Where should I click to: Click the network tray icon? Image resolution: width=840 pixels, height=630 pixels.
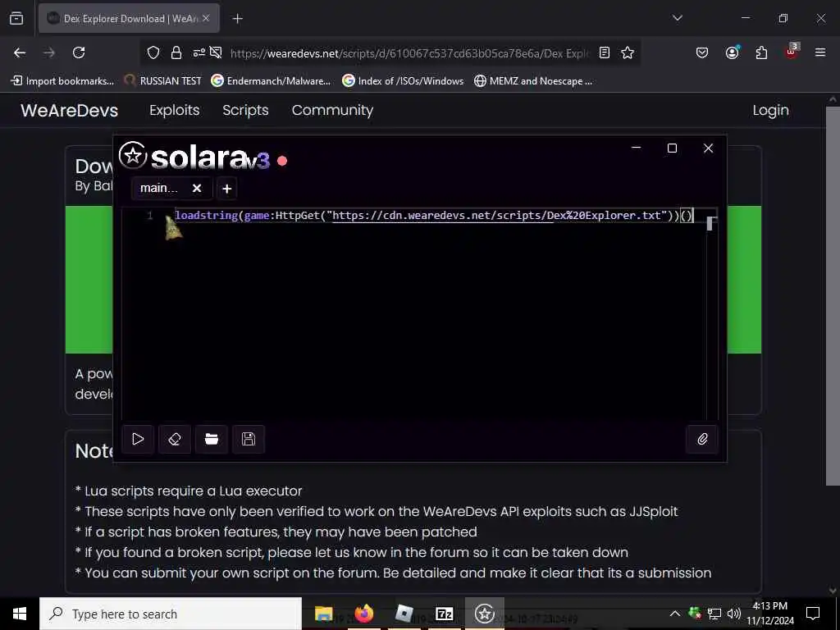pyautogui.click(x=714, y=614)
